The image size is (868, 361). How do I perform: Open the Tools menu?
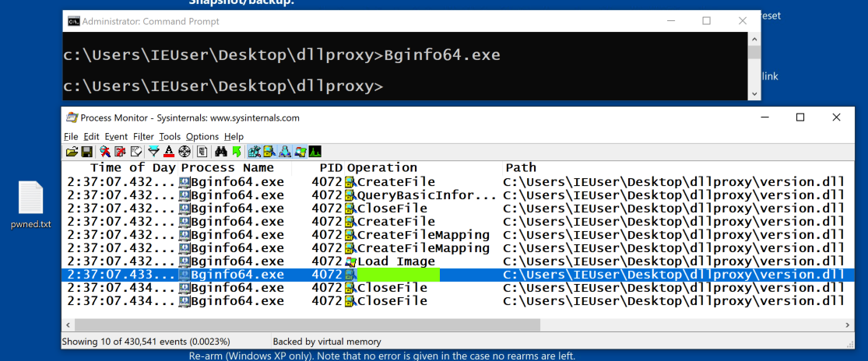[170, 137]
